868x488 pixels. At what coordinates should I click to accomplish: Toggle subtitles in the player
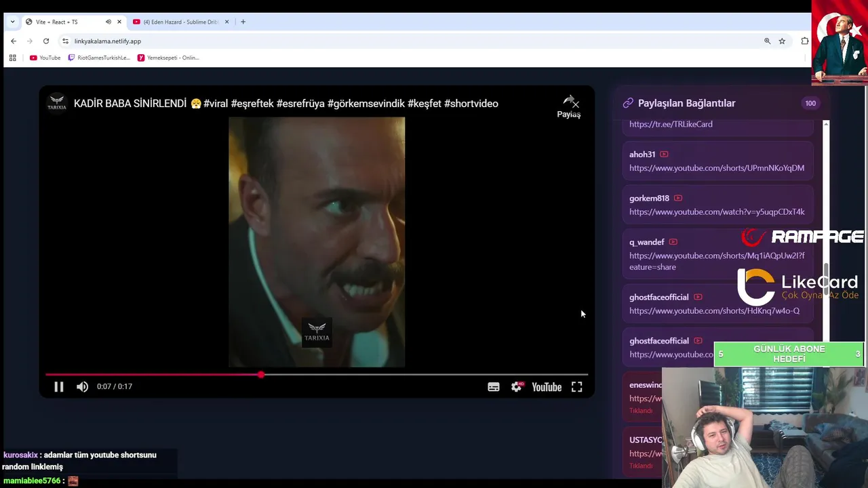tap(494, 387)
